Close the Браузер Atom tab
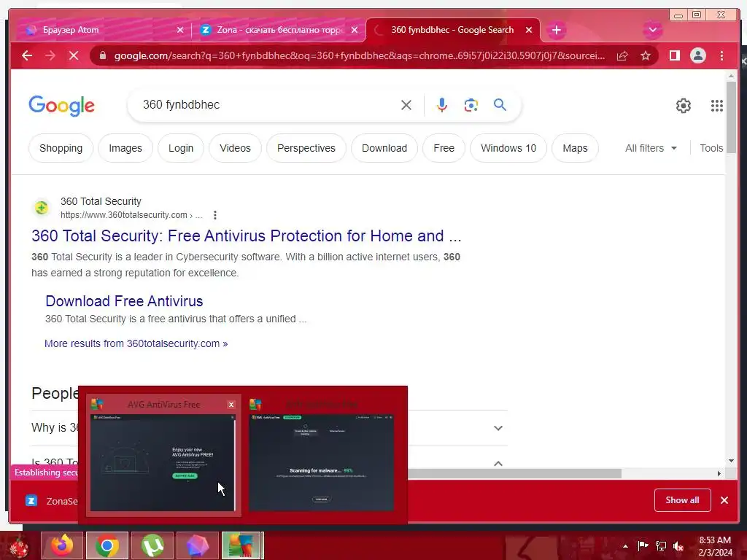Viewport: 747px width, 560px height. [180, 30]
